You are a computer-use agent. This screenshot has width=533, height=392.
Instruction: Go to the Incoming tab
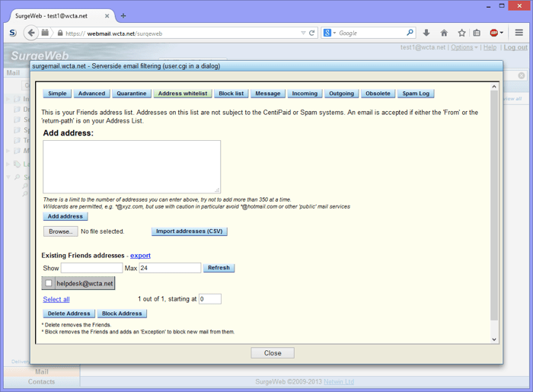(x=305, y=94)
